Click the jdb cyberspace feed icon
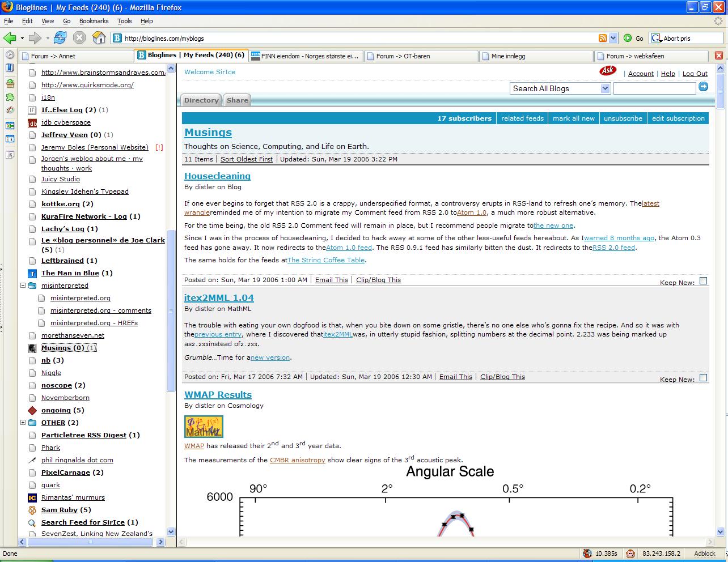Image resolution: width=728 pixels, height=562 pixels. pyautogui.click(x=32, y=122)
